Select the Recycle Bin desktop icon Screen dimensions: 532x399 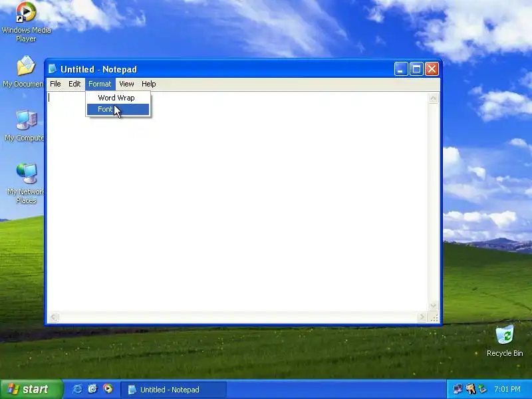click(x=505, y=341)
